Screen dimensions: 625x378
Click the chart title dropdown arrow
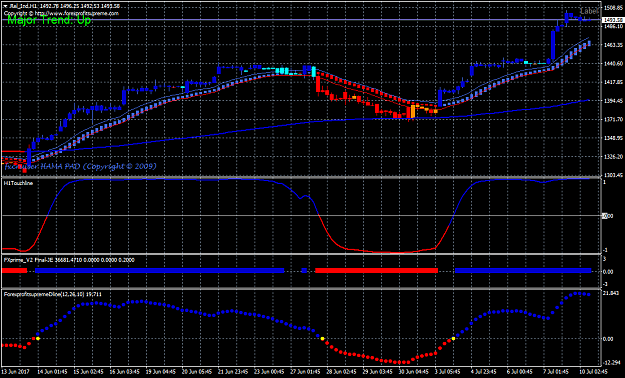coord(6,7)
